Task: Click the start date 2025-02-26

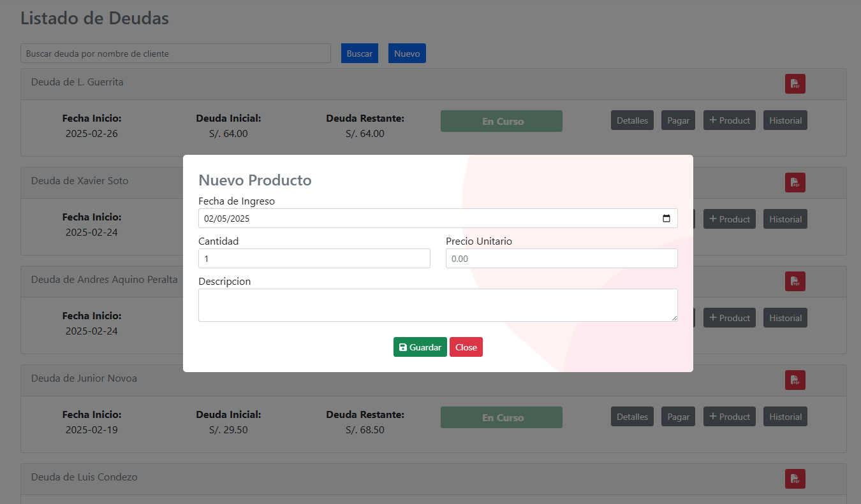Action: [92, 134]
